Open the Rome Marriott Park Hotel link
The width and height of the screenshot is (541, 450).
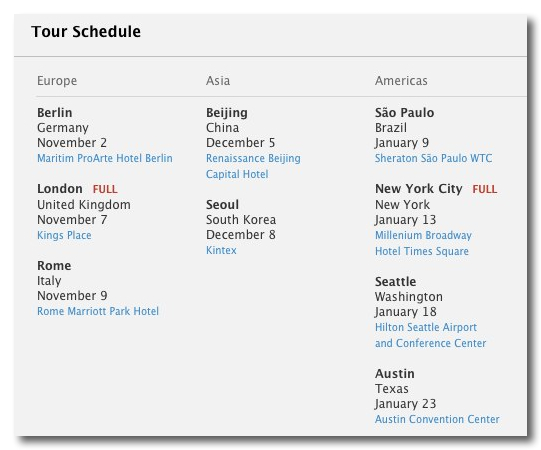[98, 311]
